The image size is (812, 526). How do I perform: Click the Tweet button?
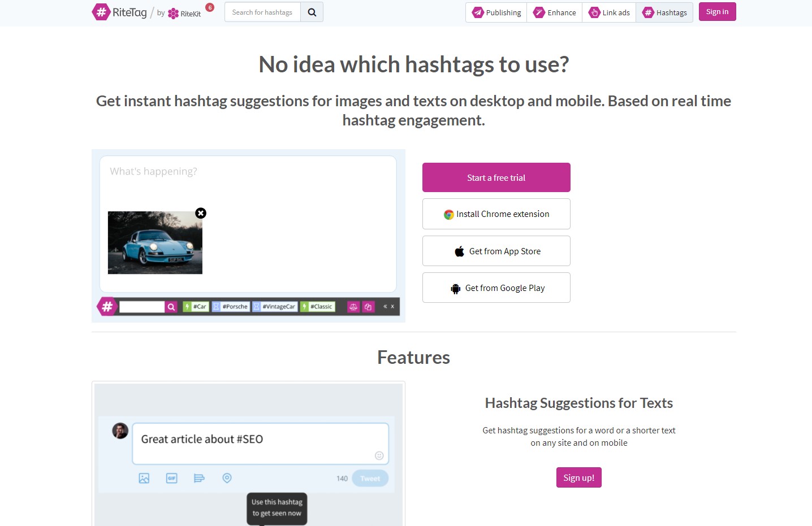pyautogui.click(x=370, y=479)
